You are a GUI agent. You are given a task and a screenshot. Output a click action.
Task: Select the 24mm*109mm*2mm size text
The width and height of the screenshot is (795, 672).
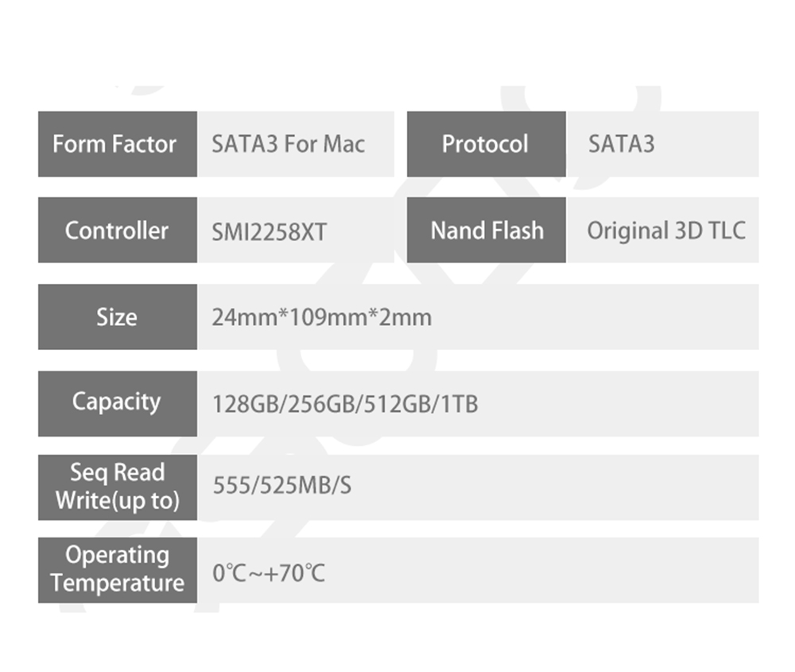322,318
